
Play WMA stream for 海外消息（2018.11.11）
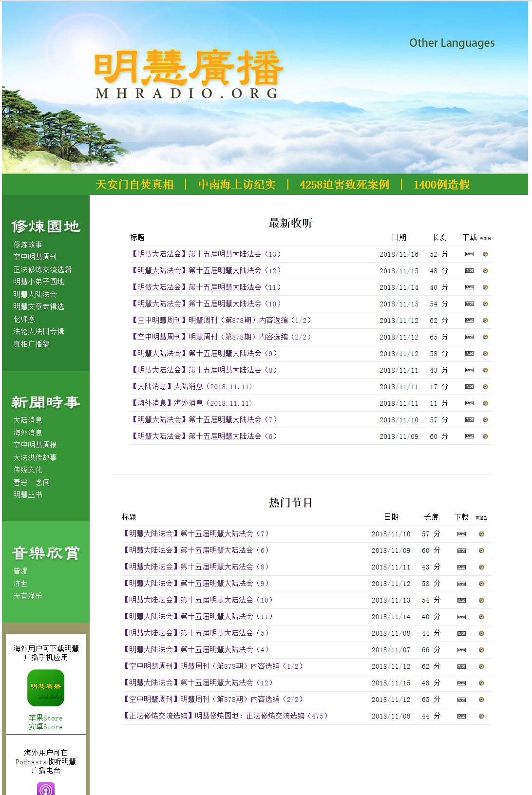pos(485,403)
